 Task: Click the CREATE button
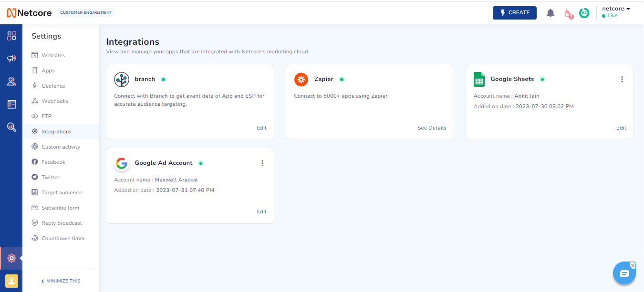click(x=514, y=13)
